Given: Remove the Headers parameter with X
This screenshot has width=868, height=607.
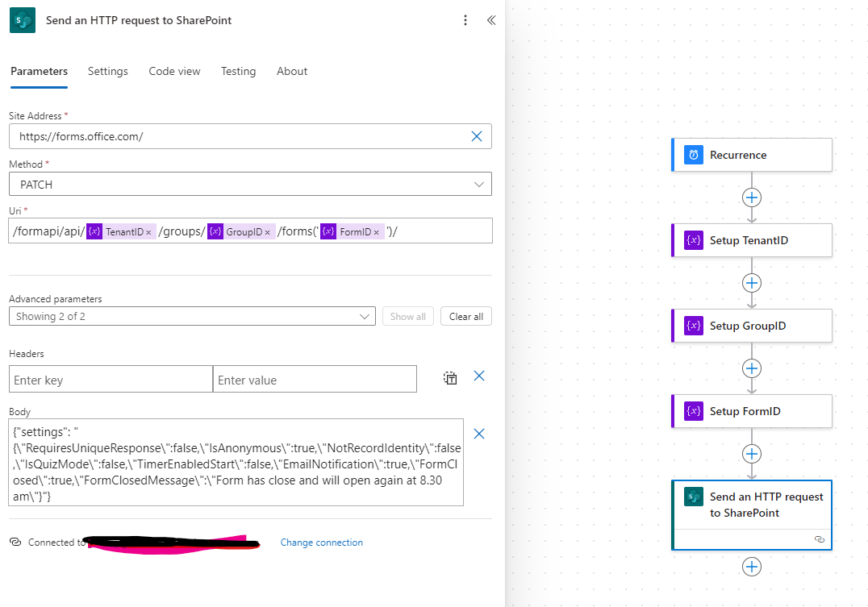Looking at the screenshot, I should click(479, 376).
